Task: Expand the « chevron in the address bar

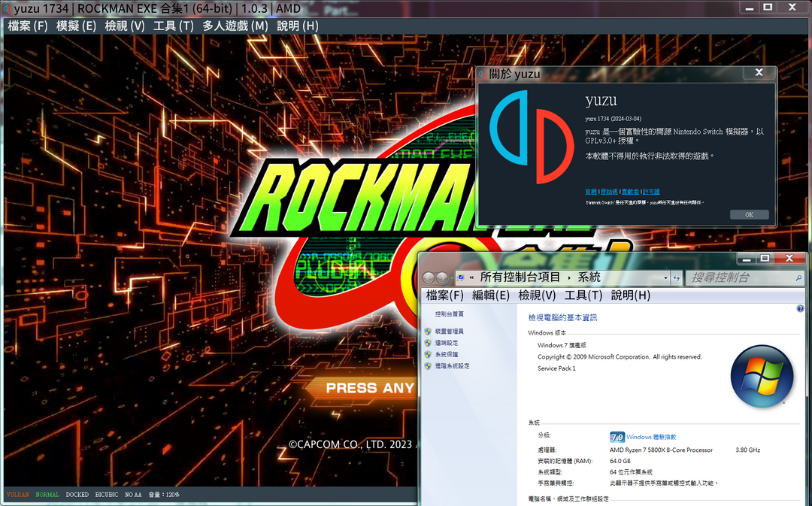Action: [471, 278]
